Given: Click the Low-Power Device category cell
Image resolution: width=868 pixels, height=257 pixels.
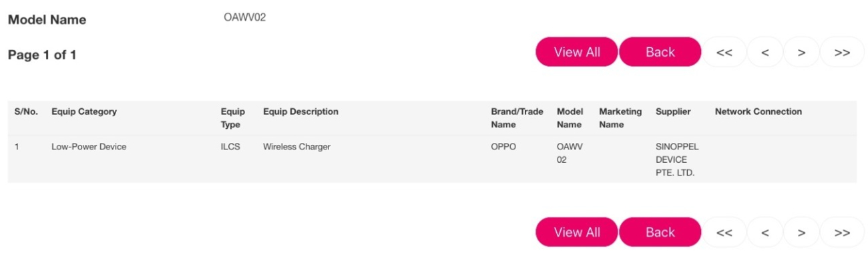Looking at the screenshot, I should (x=89, y=147).
